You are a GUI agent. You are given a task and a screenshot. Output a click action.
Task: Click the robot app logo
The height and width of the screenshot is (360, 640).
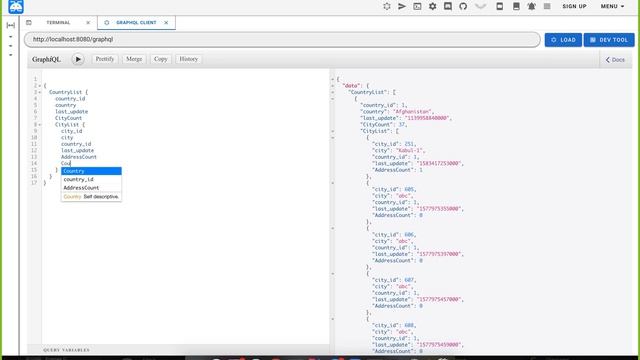coord(16,7)
